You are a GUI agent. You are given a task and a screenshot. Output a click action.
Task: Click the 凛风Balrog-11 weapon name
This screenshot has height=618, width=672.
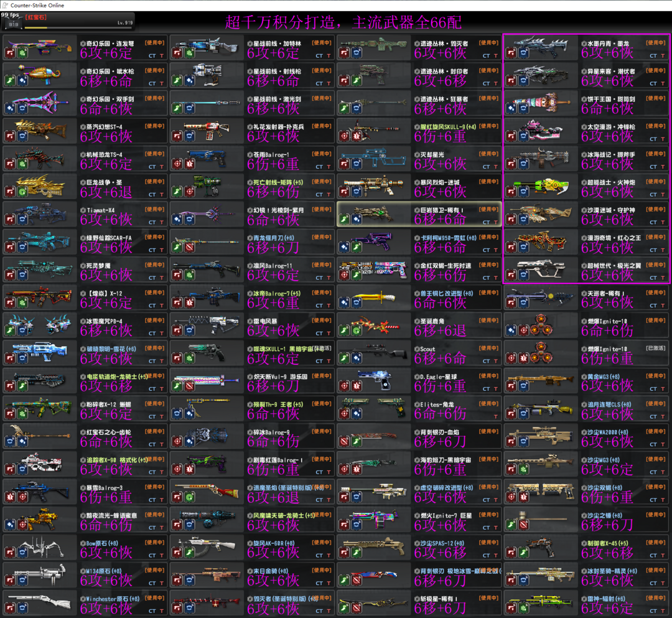[273, 266]
